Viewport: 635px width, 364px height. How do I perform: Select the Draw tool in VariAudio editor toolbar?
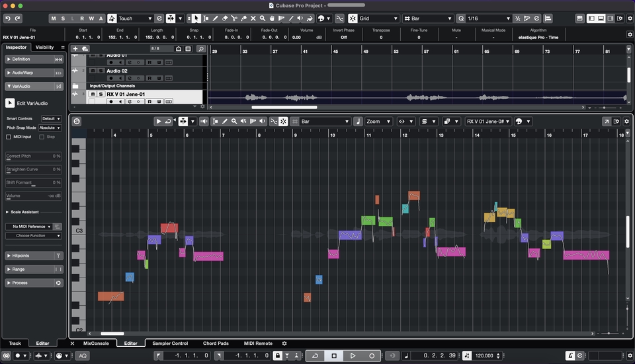[225, 122]
